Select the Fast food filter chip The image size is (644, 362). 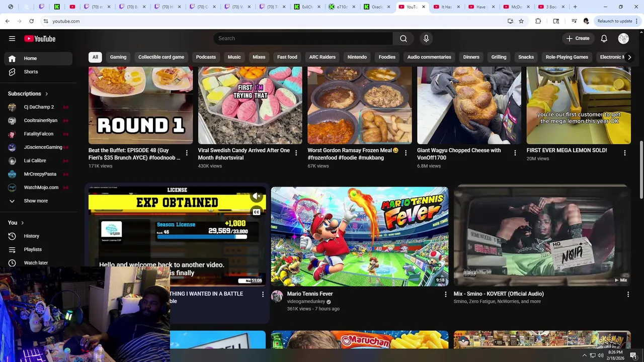click(287, 57)
